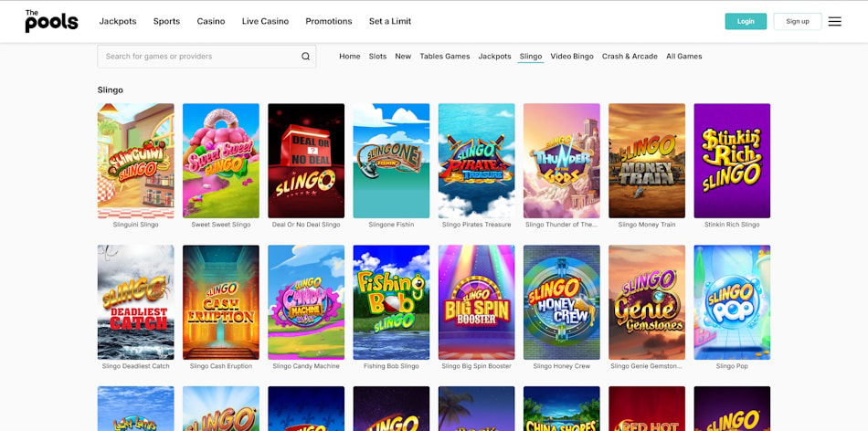Click 'Slingo Honey Crew' caption text
The height and width of the screenshot is (431, 868).
[562, 366]
